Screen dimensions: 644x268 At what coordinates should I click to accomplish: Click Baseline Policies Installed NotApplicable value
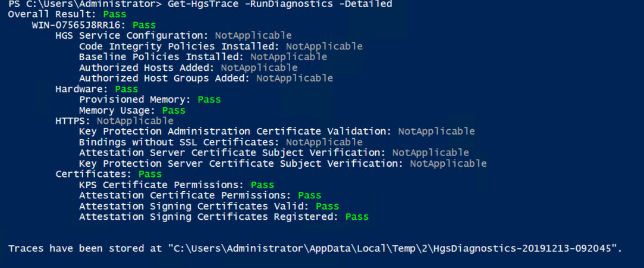pyautogui.click(x=289, y=57)
